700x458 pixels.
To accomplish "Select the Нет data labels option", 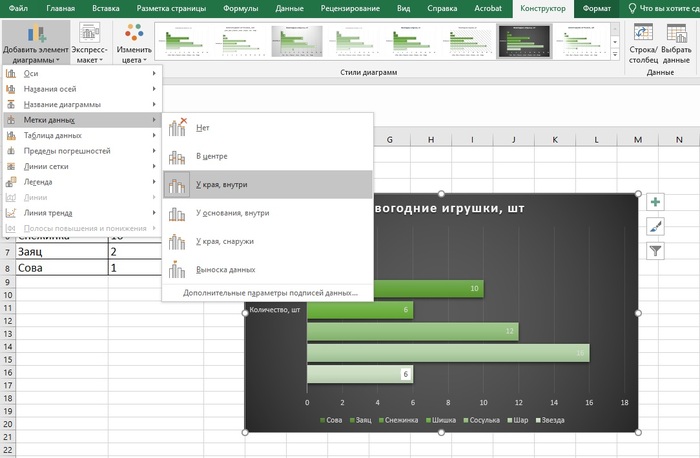I will [x=203, y=128].
